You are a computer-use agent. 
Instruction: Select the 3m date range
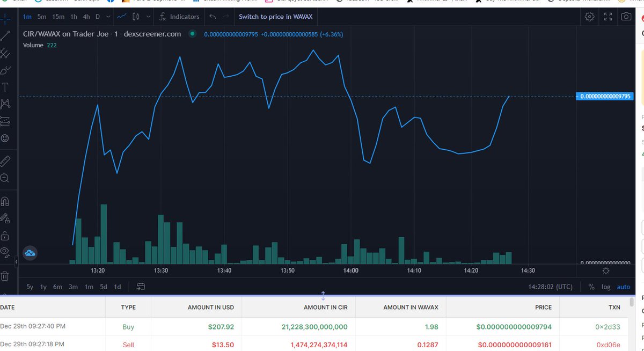click(x=73, y=287)
